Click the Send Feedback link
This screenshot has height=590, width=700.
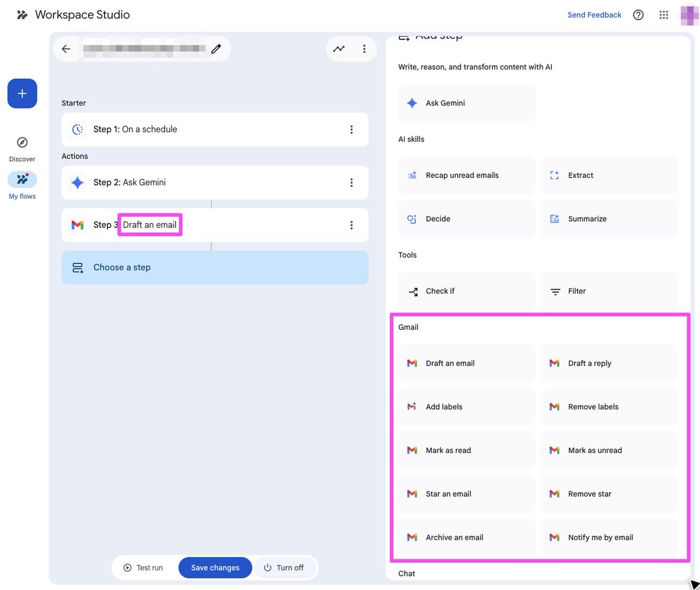point(594,15)
